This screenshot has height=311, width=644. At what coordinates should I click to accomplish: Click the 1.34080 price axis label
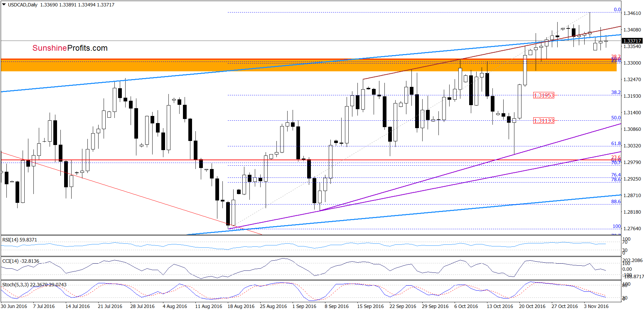click(x=632, y=30)
